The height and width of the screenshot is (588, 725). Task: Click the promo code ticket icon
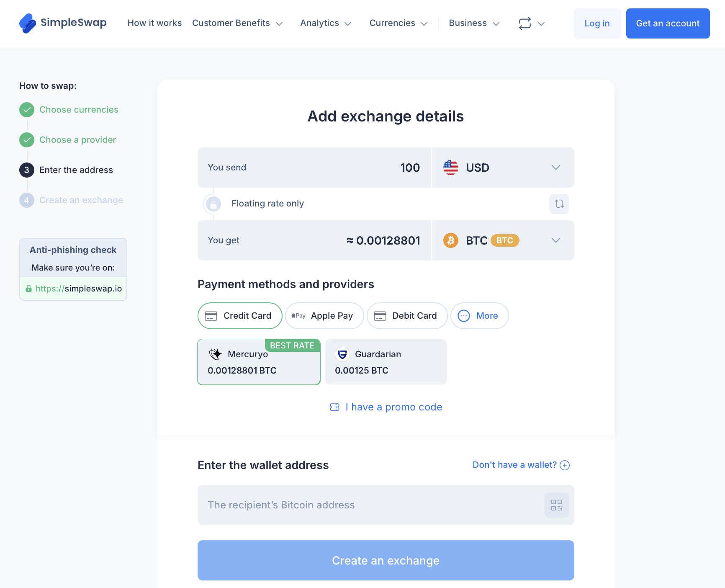coord(335,407)
